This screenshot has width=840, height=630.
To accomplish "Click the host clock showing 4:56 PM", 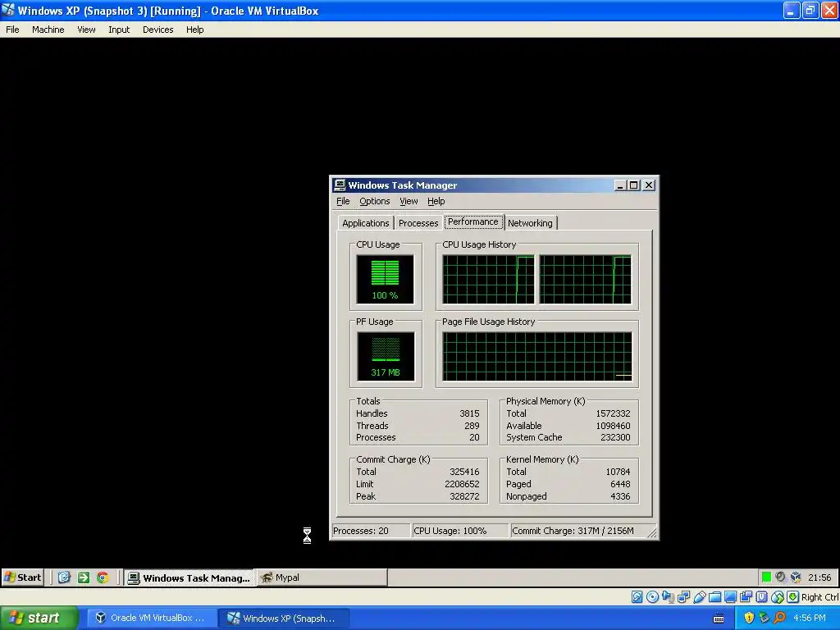I will coord(810,619).
